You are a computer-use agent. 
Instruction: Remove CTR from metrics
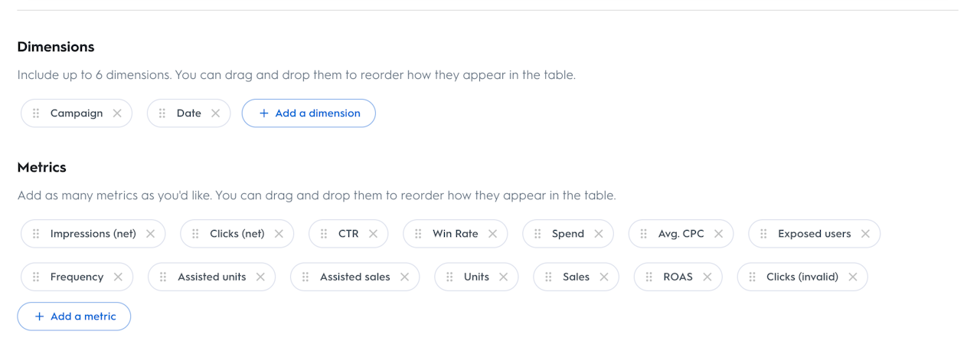[x=373, y=234]
